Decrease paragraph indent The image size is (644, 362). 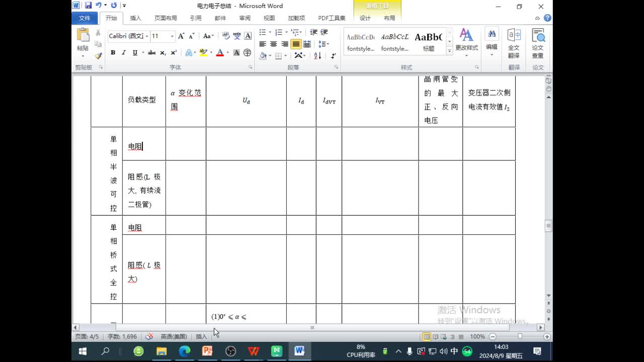tap(313, 32)
